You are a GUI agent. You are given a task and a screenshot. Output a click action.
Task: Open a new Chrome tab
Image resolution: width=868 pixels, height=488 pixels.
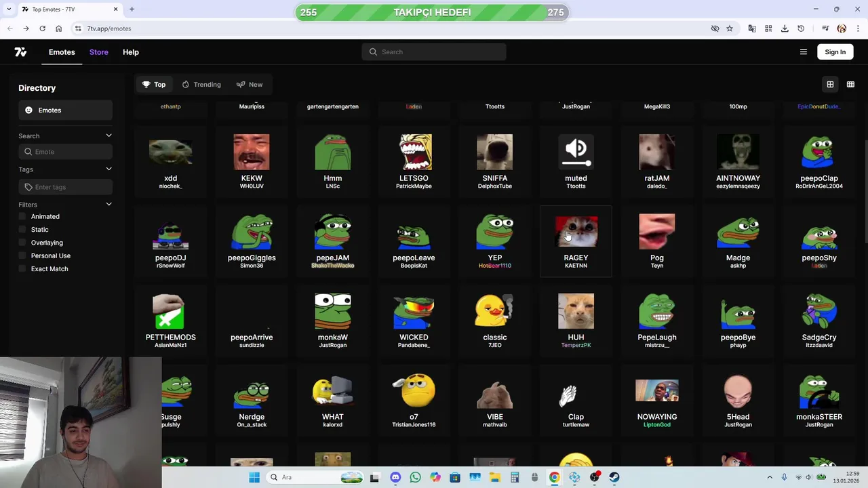click(132, 9)
